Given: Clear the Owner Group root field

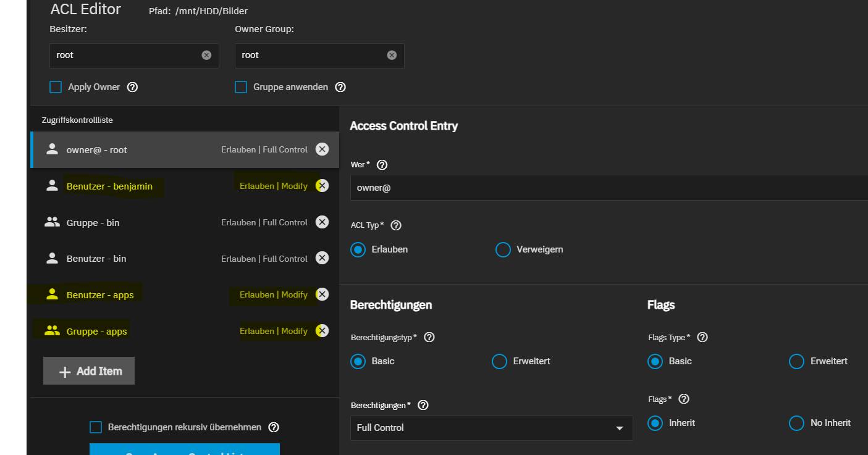Looking at the screenshot, I should (x=392, y=55).
